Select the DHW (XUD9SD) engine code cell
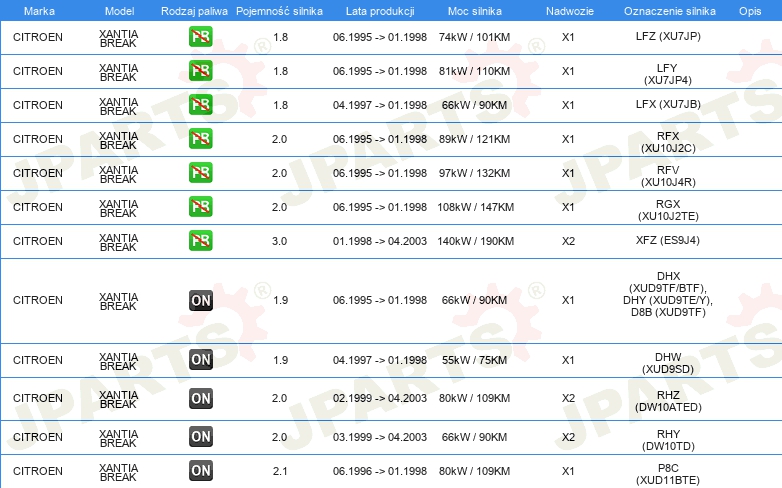The width and height of the screenshot is (782, 488). click(668, 363)
